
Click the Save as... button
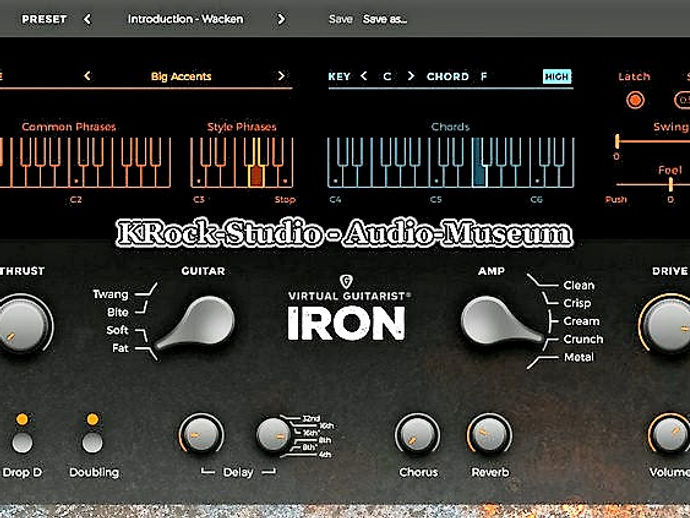pos(385,19)
